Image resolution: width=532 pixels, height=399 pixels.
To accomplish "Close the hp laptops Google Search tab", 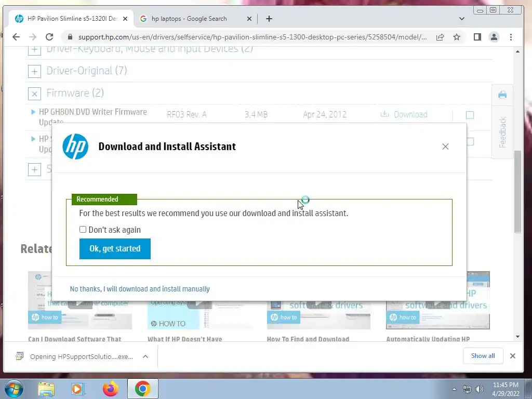I will [x=249, y=19].
